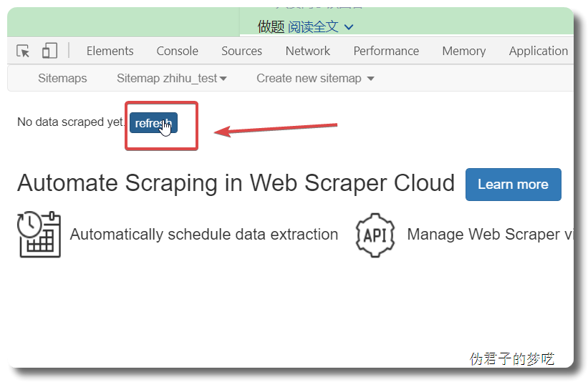Expand the Create new sitemap dropdown

(315, 78)
